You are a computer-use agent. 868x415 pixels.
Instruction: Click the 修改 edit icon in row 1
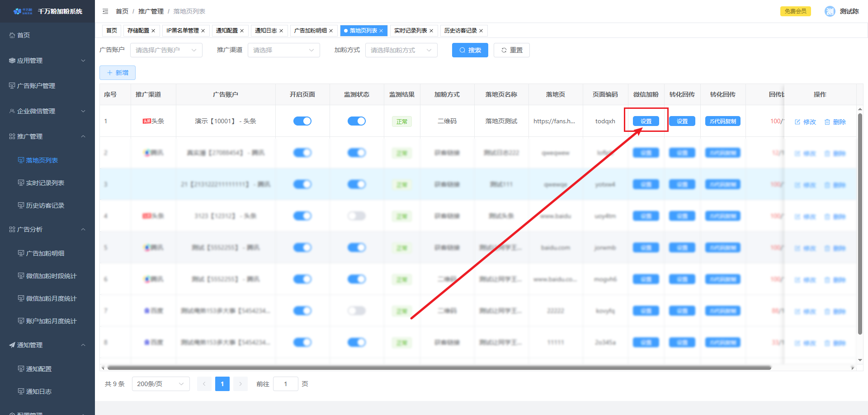coord(797,122)
